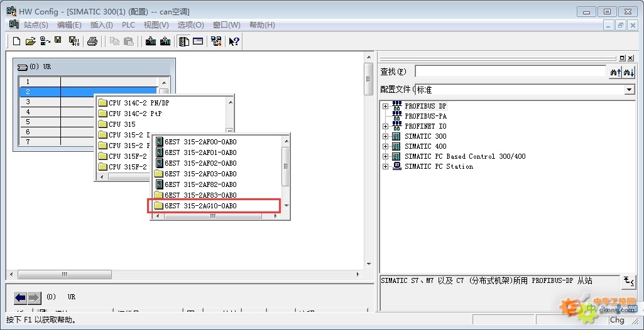Screen dimensions: 644x330
Task: Select rack slot 4 row
Action: pos(57,112)
